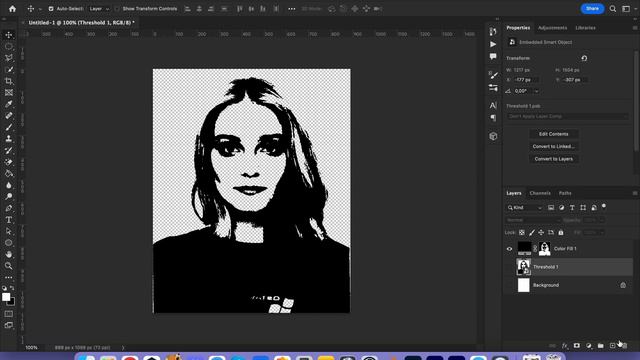Screen dimensions: 640x360
Task: Switch to the Adjustments tab
Action: click(x=552, y=28)
